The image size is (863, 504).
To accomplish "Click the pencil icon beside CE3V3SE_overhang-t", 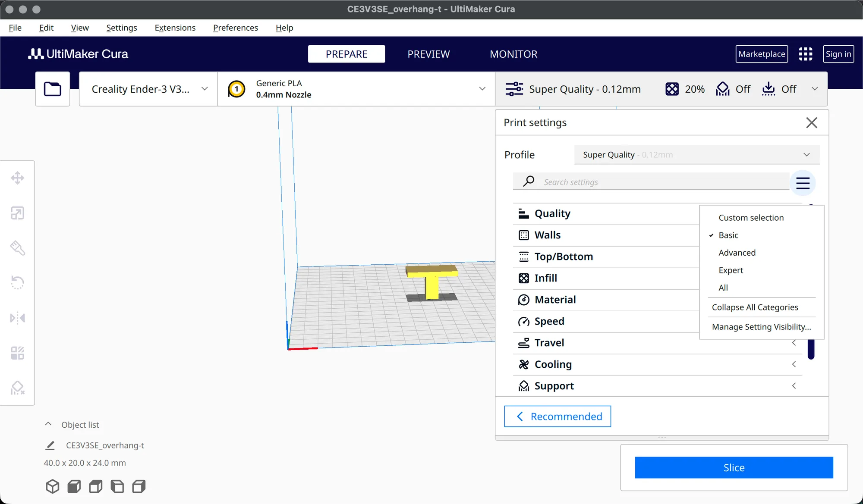I will (x=50, y=445).
